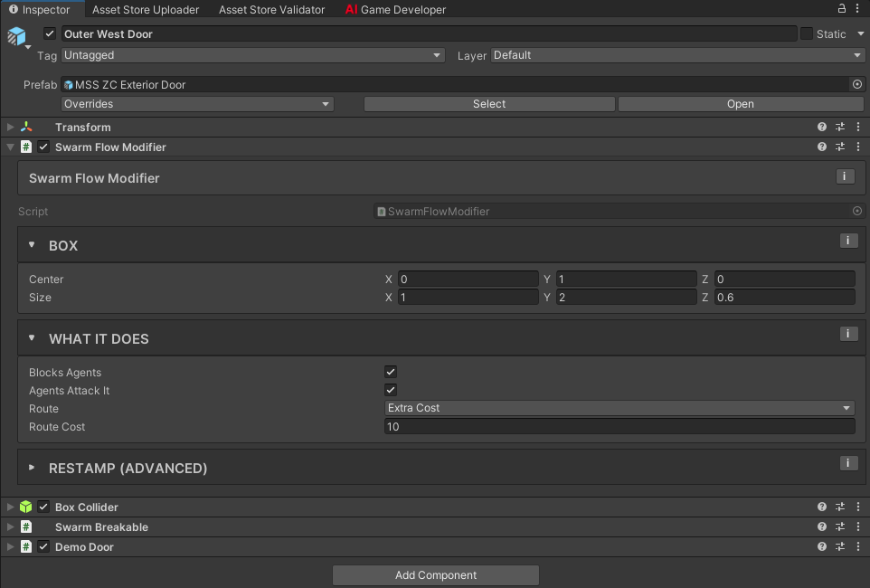Toggle the Blocks Agents checkbox

[391, 372]
